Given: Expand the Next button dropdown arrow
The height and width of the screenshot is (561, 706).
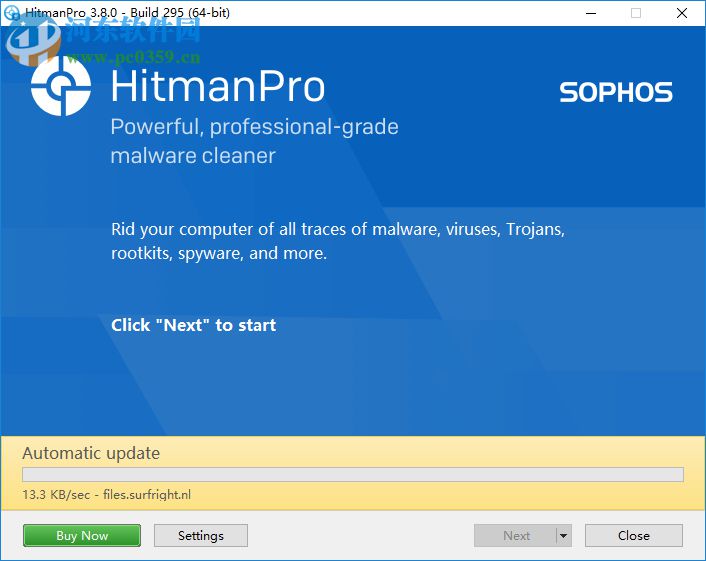Looking at the screenshot, I should pos(564,535).
